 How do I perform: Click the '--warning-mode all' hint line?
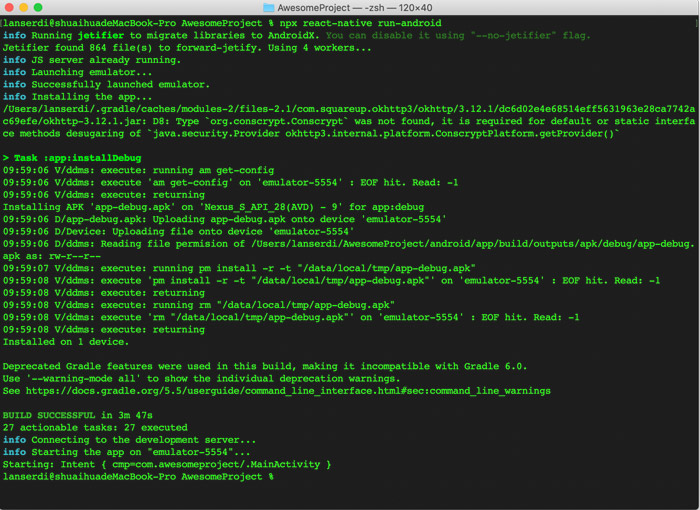click(x=201, y=379)
